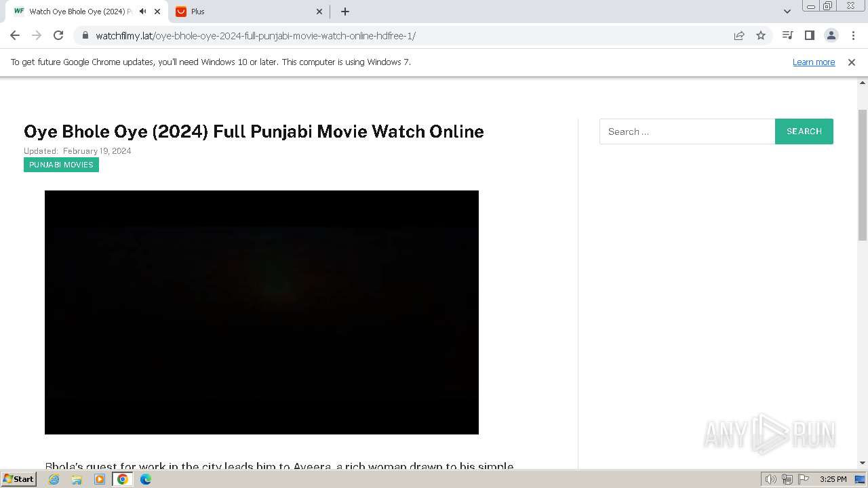Launch Internet Explorer from the taskbar
Viewport: 868px width, 488px height.
(54, 479)
